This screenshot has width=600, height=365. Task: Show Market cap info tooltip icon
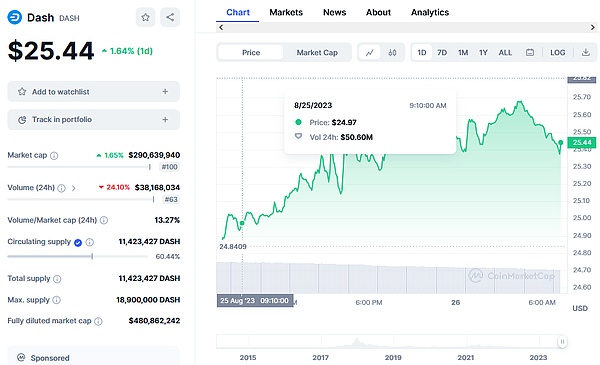tap(54, 155)
